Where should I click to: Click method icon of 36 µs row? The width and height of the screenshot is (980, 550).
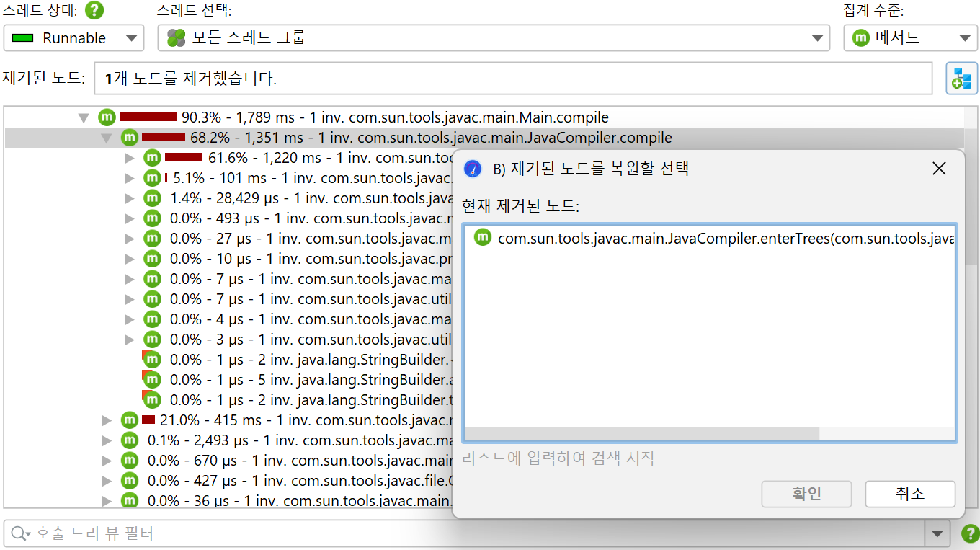click(x=129, y=500)
